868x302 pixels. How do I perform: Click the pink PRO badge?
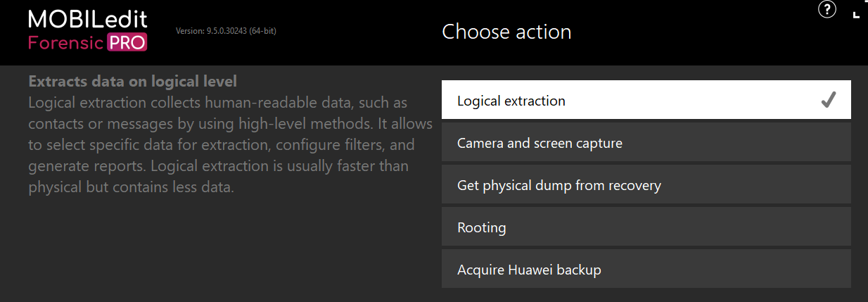(x=127, y=42)
